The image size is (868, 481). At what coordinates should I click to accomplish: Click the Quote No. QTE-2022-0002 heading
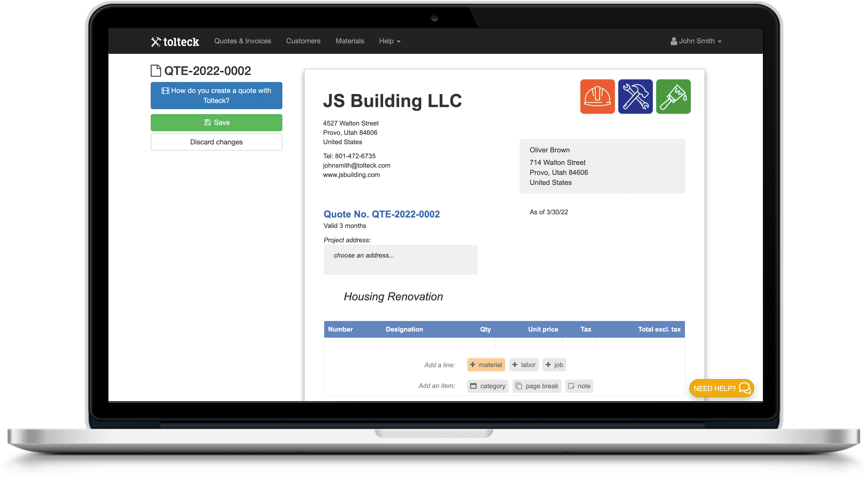[x=382, y=214]
